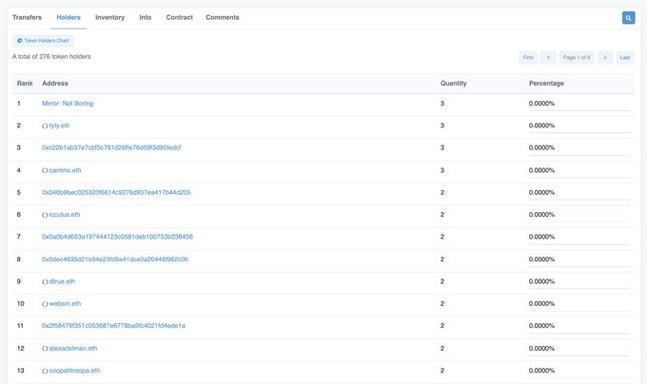Jump to the Last page
647x384 pixels.
click(x=625, y=57)
